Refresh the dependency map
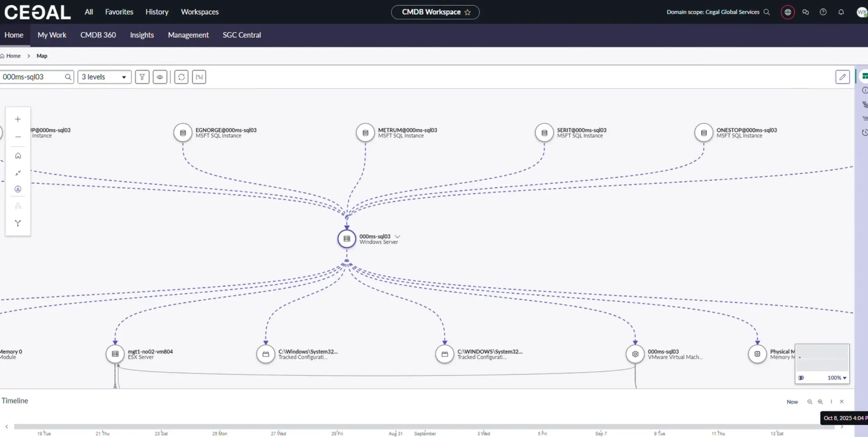The width and height of the screenshot is (868, 437). pyautogui.click(x=181, y=77)
